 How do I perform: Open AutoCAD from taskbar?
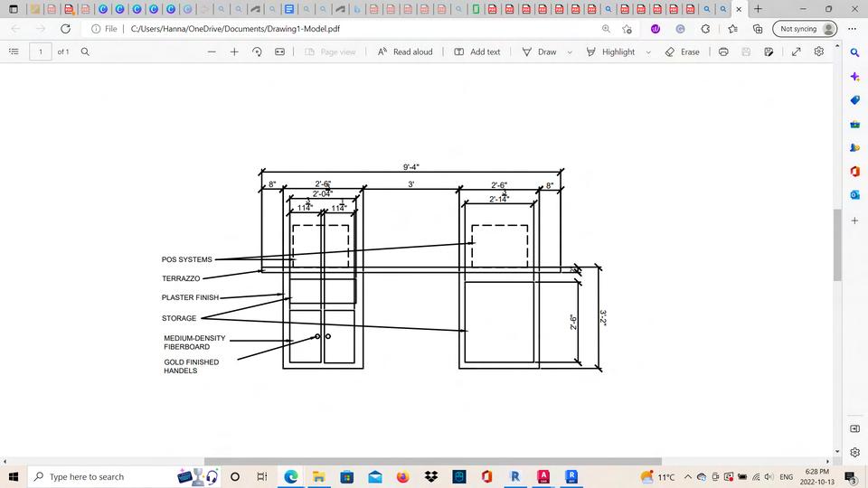pos(543,476)
